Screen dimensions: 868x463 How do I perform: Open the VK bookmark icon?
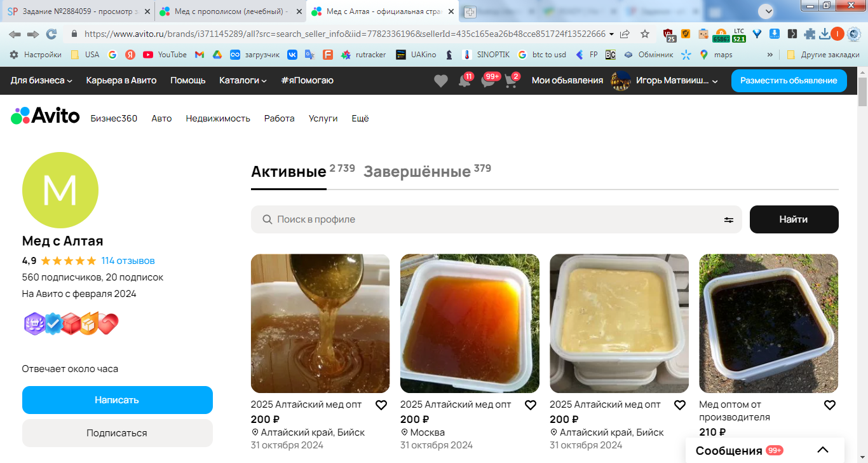pyautogui.click(x=292, y=55)
